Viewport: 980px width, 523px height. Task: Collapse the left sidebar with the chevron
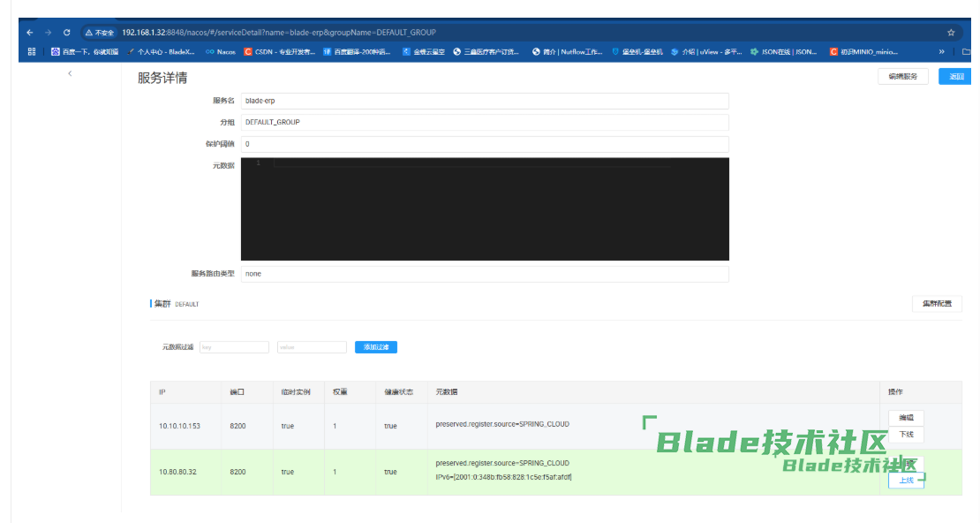(70, 73)
